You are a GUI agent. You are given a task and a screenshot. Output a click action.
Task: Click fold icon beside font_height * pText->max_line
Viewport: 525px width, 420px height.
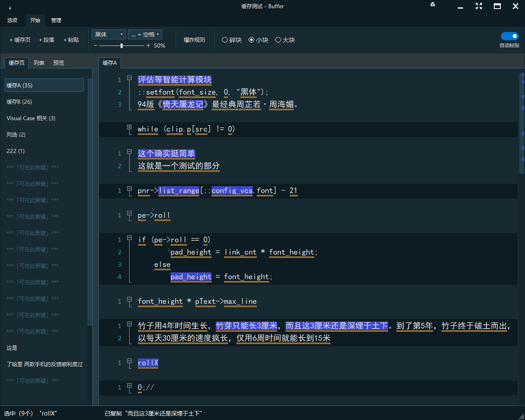pos(129,299)
